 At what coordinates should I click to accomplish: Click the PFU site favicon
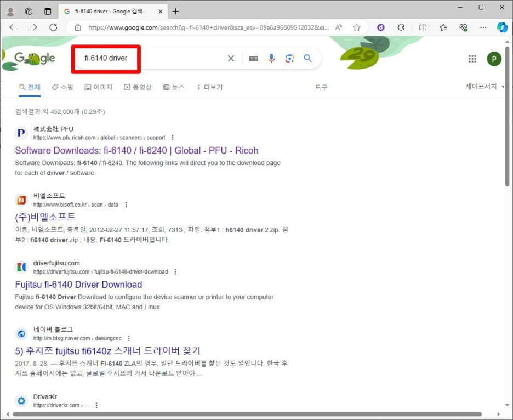pos(21,133)
